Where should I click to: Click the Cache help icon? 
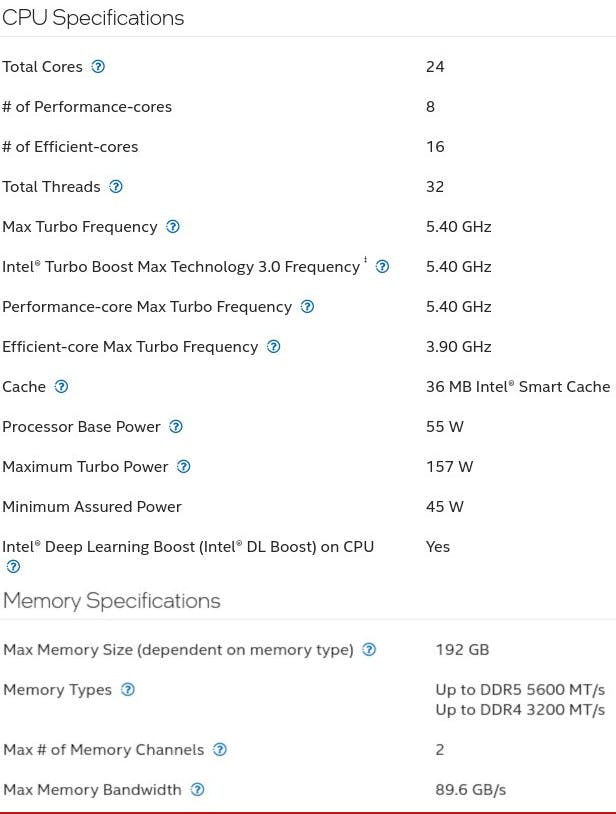62,387
